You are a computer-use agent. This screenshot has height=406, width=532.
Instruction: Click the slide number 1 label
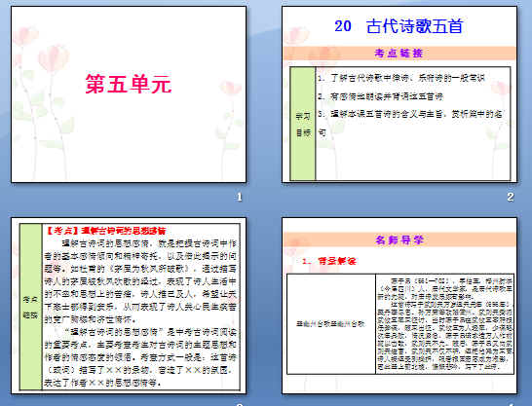240,197
